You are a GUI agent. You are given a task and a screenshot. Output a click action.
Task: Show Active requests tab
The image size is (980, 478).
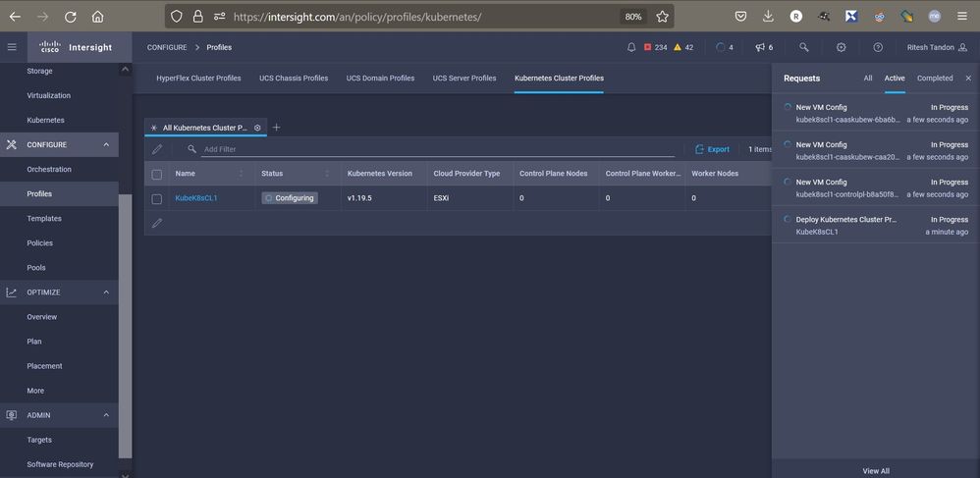[895, 79]
